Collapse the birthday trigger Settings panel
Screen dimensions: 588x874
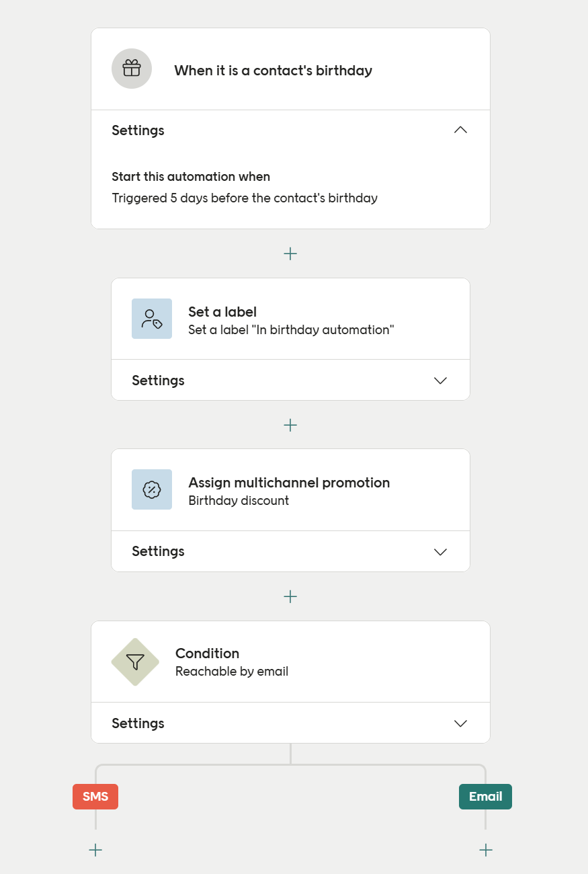pyautogui.click(x=460, y=130)
